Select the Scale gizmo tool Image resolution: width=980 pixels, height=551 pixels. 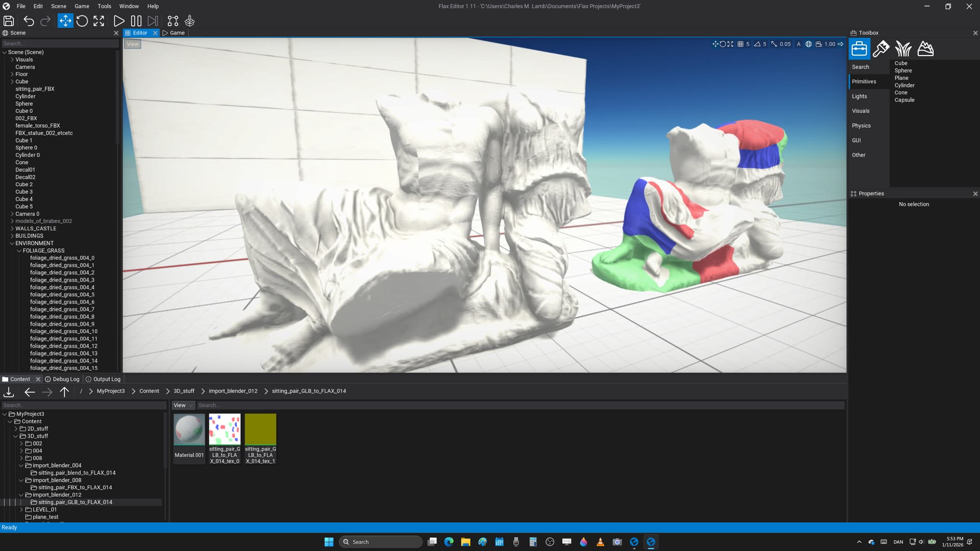[x=99, y=21]
